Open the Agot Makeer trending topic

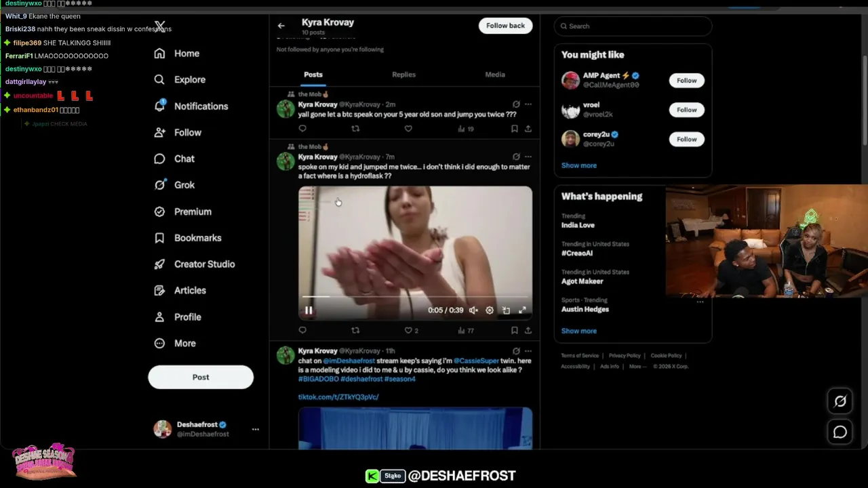point(582,281)
